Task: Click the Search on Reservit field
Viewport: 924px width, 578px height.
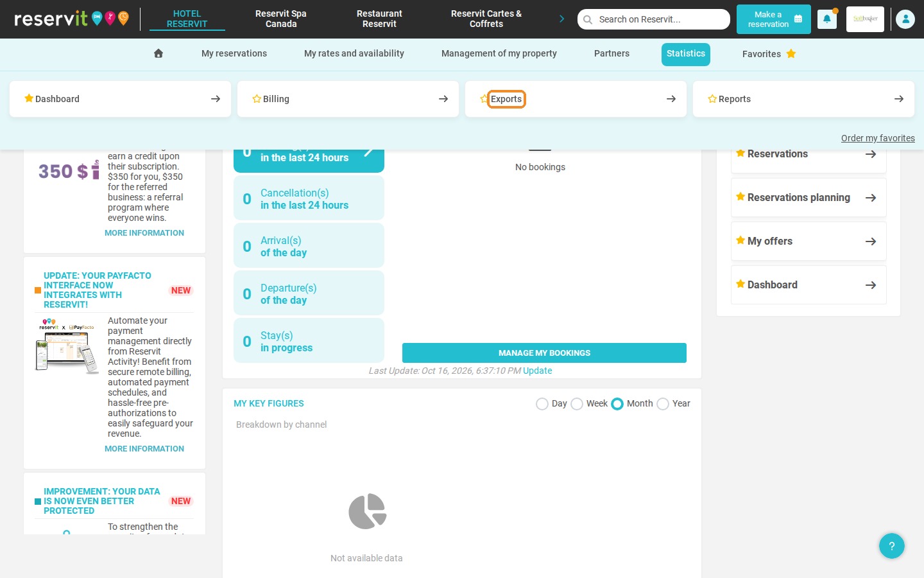Action: pos(654,19)
